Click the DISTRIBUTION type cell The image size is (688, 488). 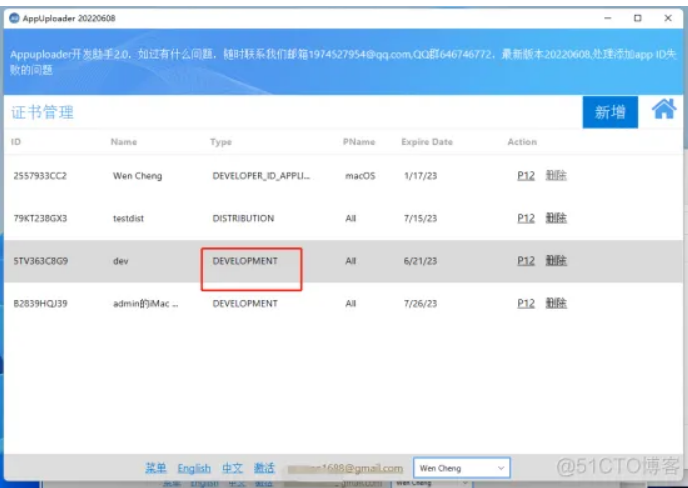tap(243, 219)
